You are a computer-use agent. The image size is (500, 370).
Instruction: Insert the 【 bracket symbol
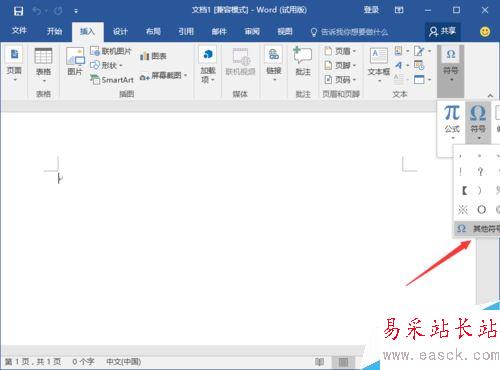click(x=464, y=190)
